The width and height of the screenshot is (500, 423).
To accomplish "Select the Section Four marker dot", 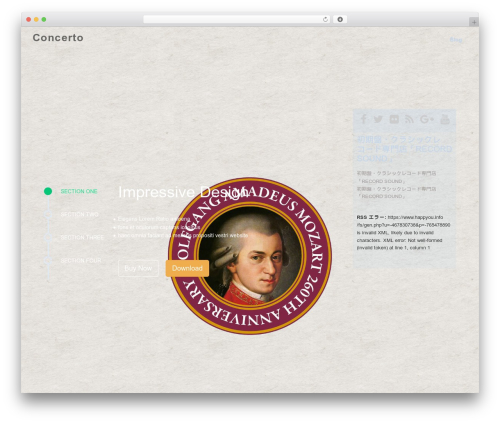I will pyautogui.click(x=48, y=260).
